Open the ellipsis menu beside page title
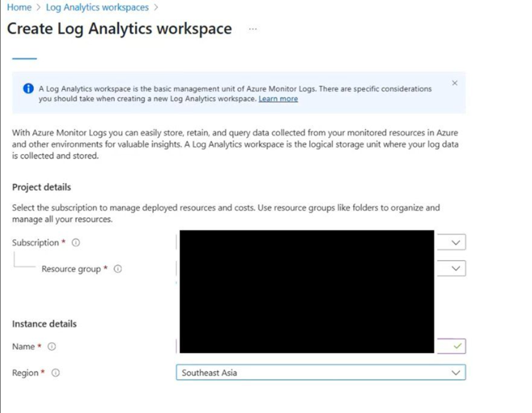The height and width of the screenshot is (413, 532). click(253, 29)
